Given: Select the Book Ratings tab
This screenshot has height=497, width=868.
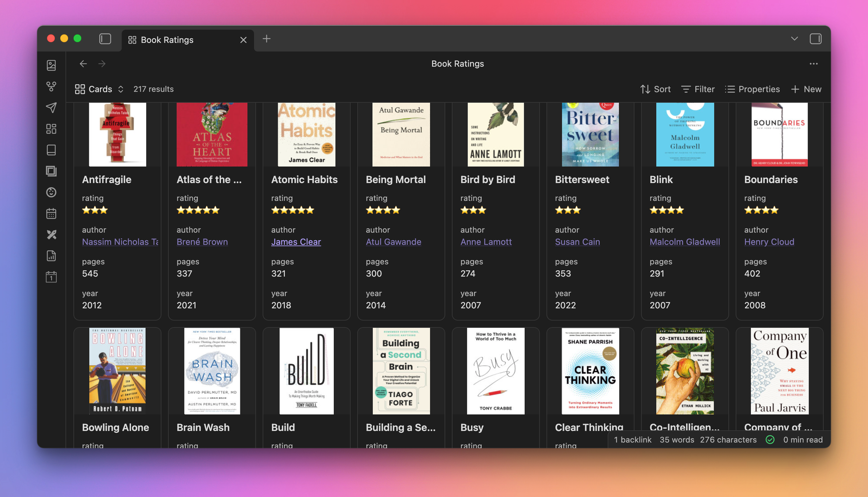Looking at the screenshot, I should [187, 40].
